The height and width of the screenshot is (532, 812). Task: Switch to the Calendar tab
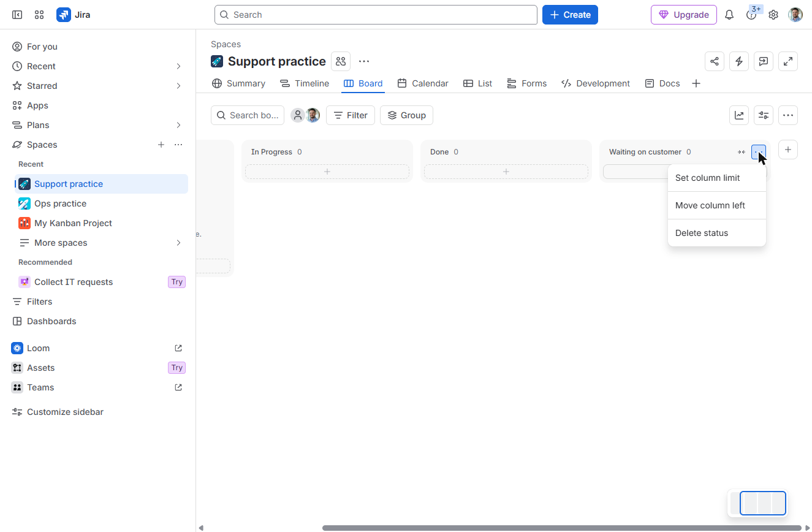click(x=423, y=83)
